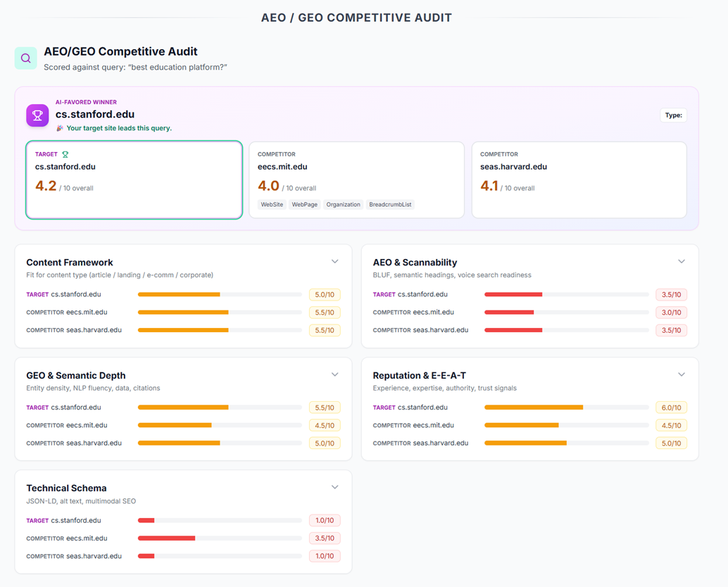Select the eecs.mit.edu competitor card
This screenshot has height=587, width=728.
point(356,179)
